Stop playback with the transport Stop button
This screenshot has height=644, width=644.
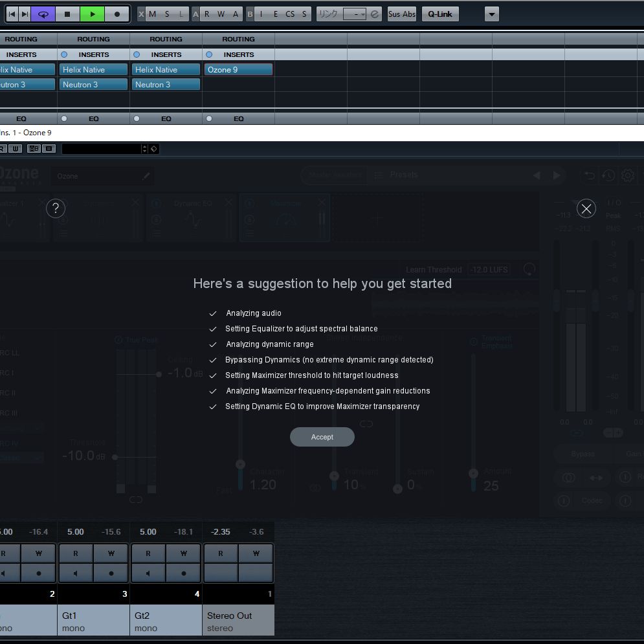coord(67,14)
